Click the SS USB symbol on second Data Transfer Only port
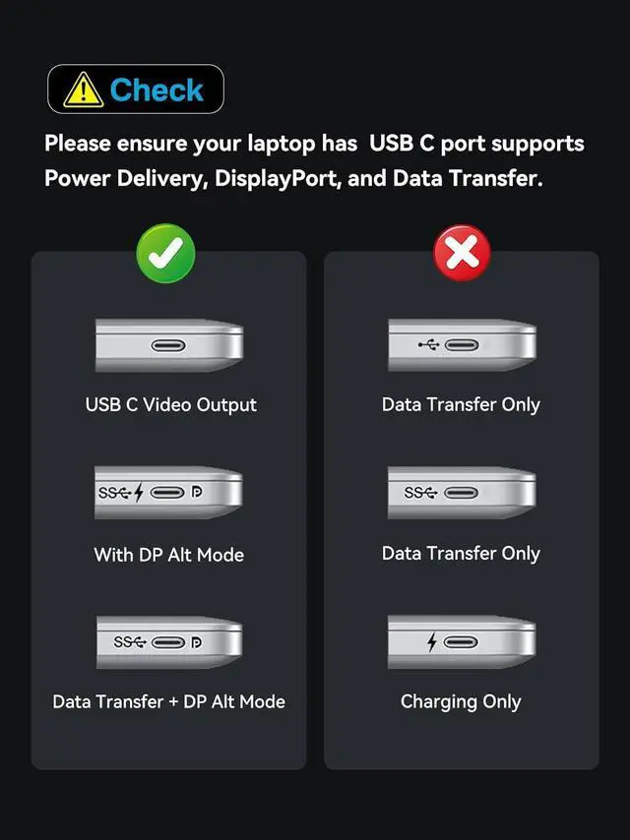This screenshot has height=840, width=630. click(421, 493)
